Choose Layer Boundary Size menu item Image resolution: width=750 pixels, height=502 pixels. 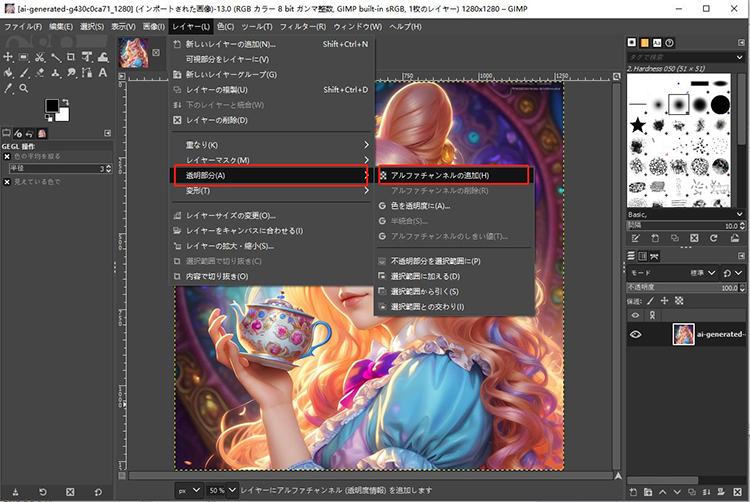[x=271, y=216]
